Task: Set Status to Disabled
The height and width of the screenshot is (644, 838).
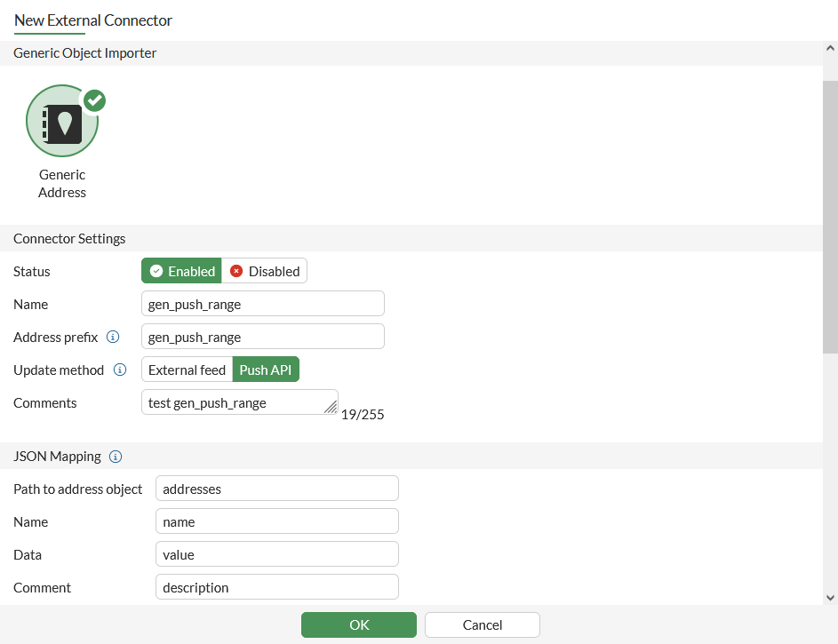Action: tap(265, 271)
